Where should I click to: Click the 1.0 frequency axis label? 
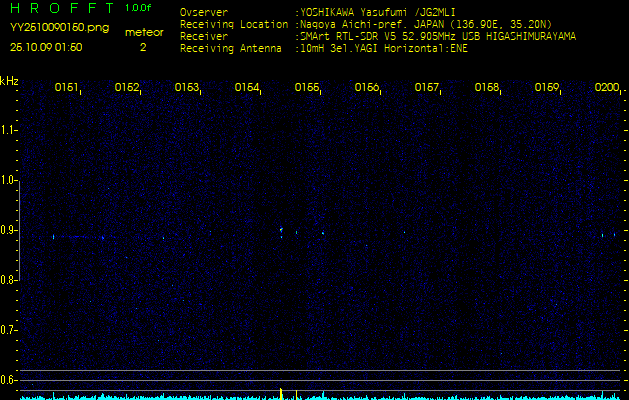8,180
